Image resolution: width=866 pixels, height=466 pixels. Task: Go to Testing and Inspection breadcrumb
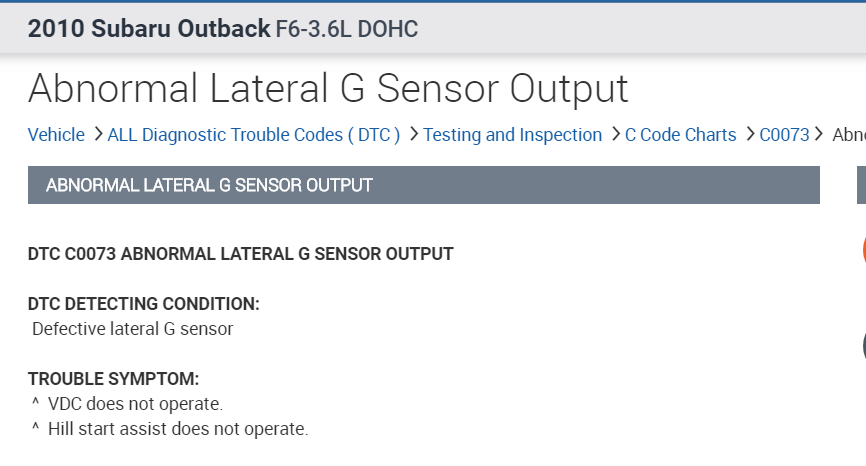(x=512, y=135)
